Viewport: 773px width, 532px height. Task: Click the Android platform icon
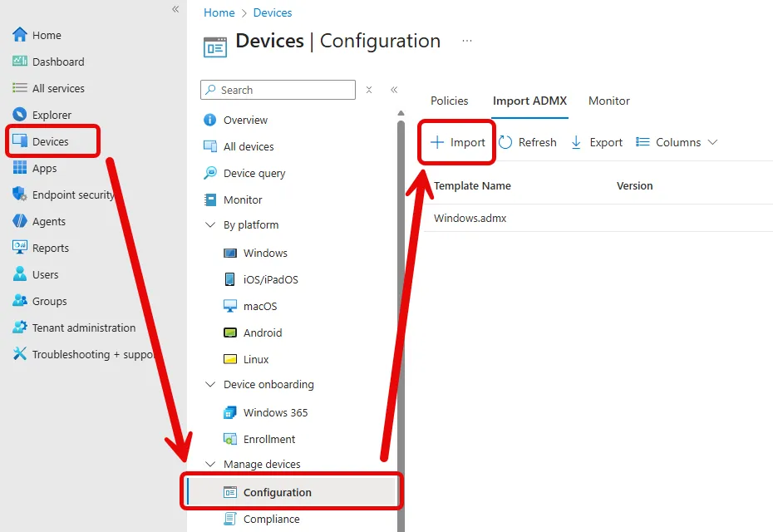click(x=230, y=332)
